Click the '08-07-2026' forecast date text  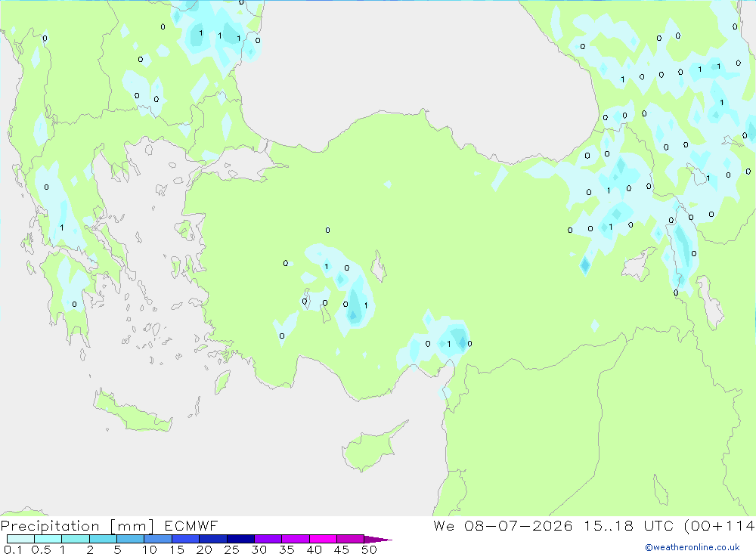coord(519,525)
